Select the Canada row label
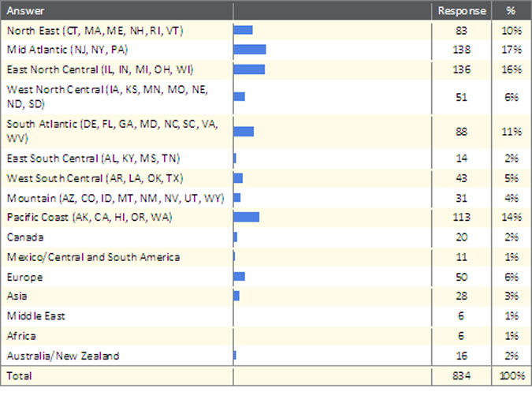Screen dimensions: 532x414 pos(24,237)
